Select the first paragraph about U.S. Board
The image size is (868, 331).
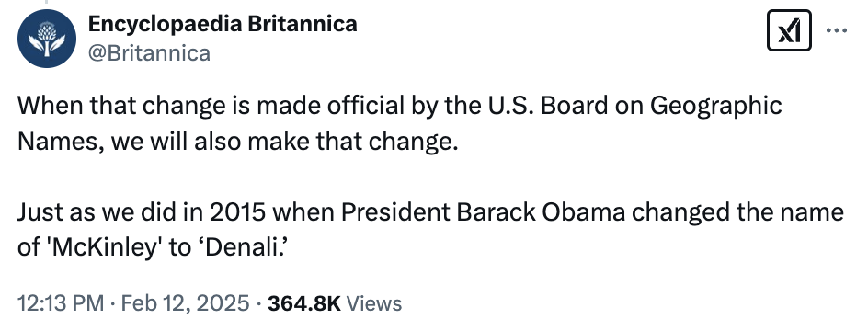400,123
